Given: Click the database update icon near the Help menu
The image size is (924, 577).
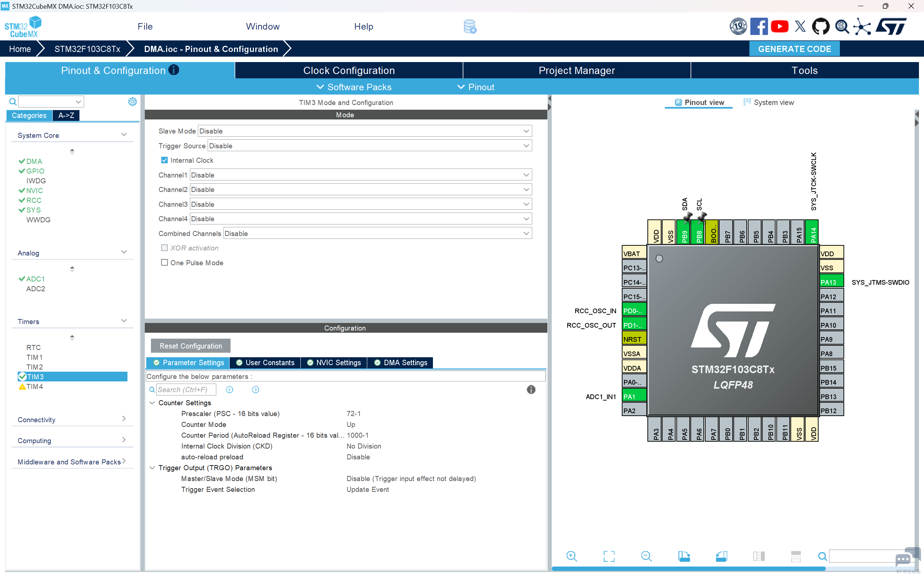Looking at the screenshot, I should 470,27.
